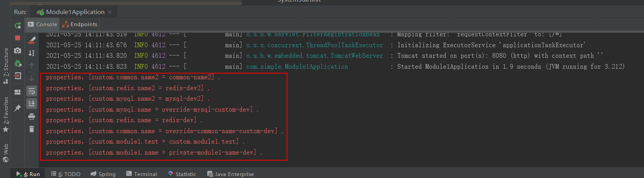
Task: Open the ThreadPoolTaskExecutor logger link
Action: click(x=315, y=45)
